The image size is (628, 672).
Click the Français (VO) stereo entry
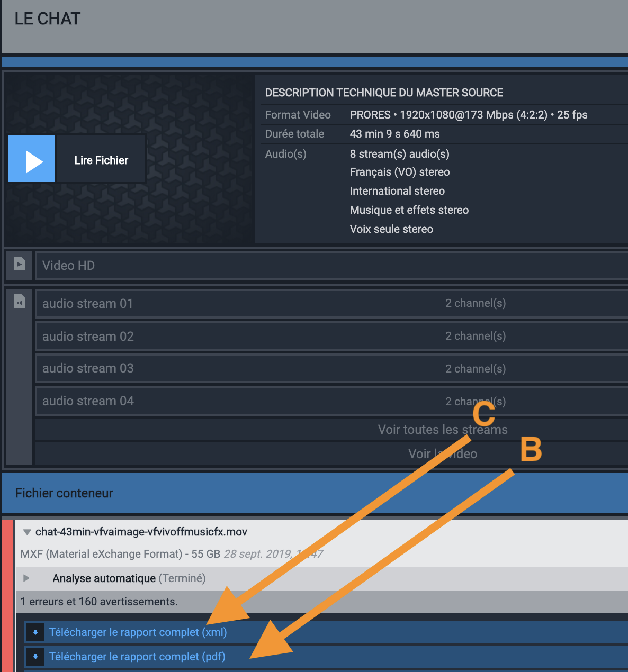coord(400,172)
